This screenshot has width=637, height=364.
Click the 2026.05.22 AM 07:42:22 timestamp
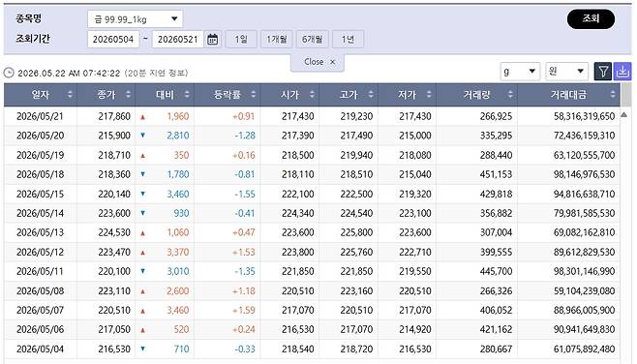pyautogui.click(x=69, y=74)
